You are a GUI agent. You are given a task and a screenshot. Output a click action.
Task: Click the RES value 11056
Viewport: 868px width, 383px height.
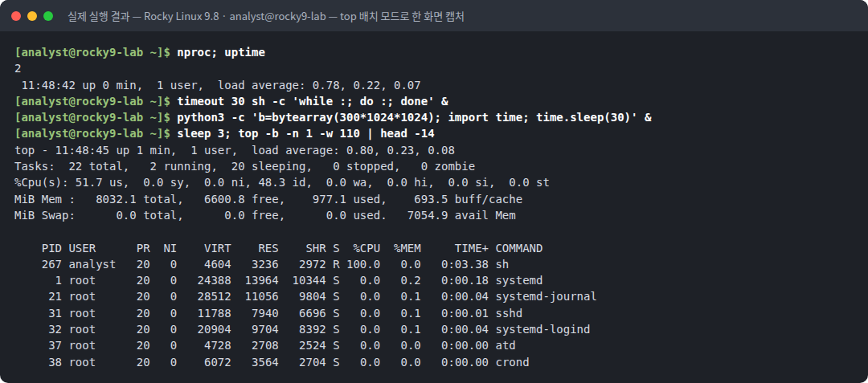pos(262,297)
